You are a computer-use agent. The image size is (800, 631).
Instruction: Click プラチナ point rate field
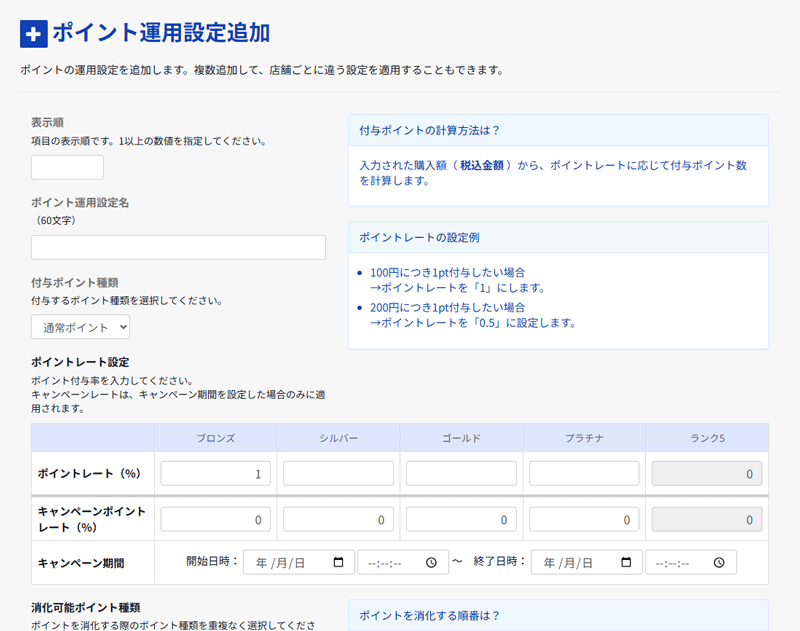pos(584,474)
